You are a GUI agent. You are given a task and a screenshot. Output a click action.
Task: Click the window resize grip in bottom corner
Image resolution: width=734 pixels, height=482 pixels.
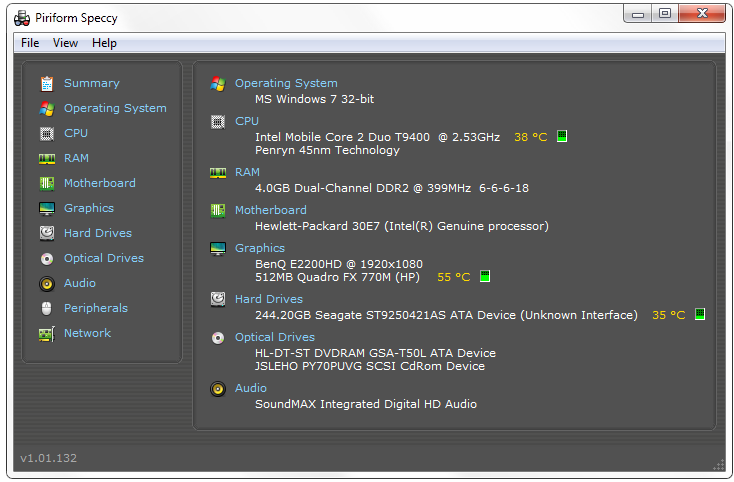tap(719, 466)
